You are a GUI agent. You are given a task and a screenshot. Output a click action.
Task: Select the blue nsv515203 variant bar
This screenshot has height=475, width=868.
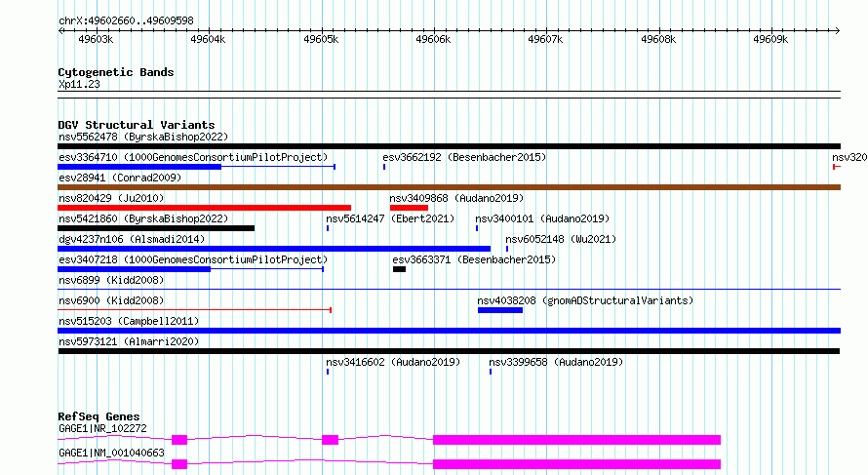(x=449, y=331)
